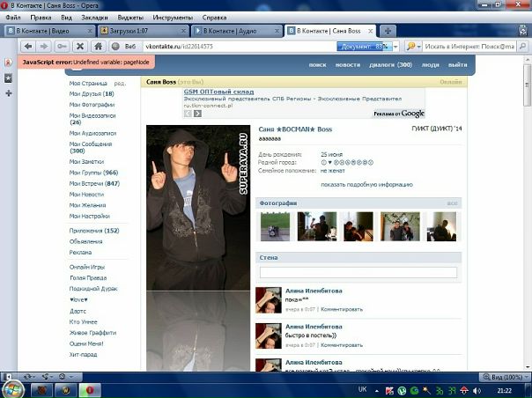Open new tab with plus button
This screenshot has width=532, height=398.
click(x=388, y=31)
